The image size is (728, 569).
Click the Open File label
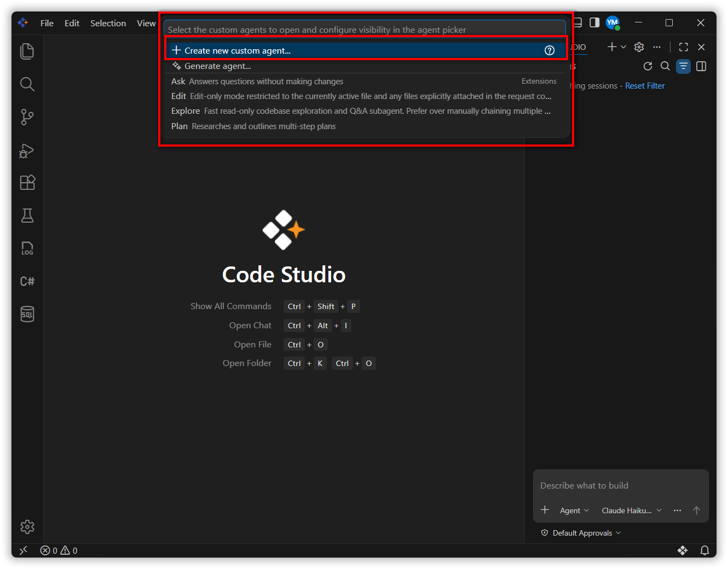click(x=252, y=345)
